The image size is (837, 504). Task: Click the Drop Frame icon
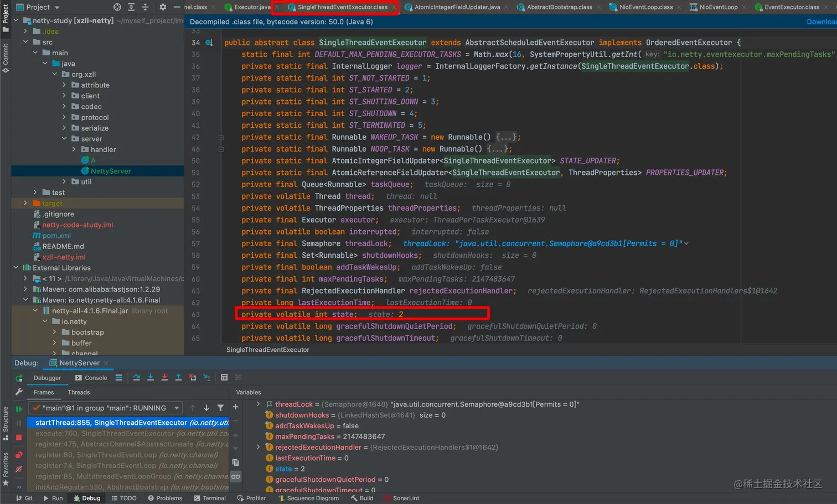pyautogui.click(x=193, y=377)
